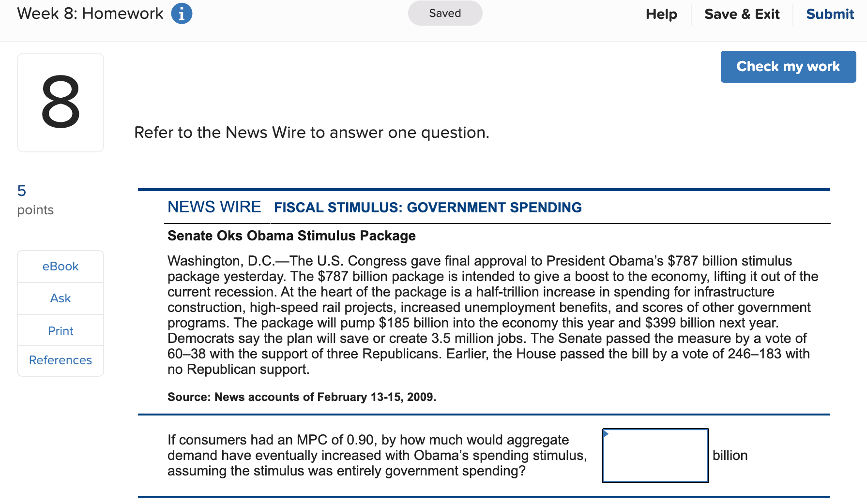867x504 pixels.
Task: Select the question number 8 box
Action: [60, 102]
